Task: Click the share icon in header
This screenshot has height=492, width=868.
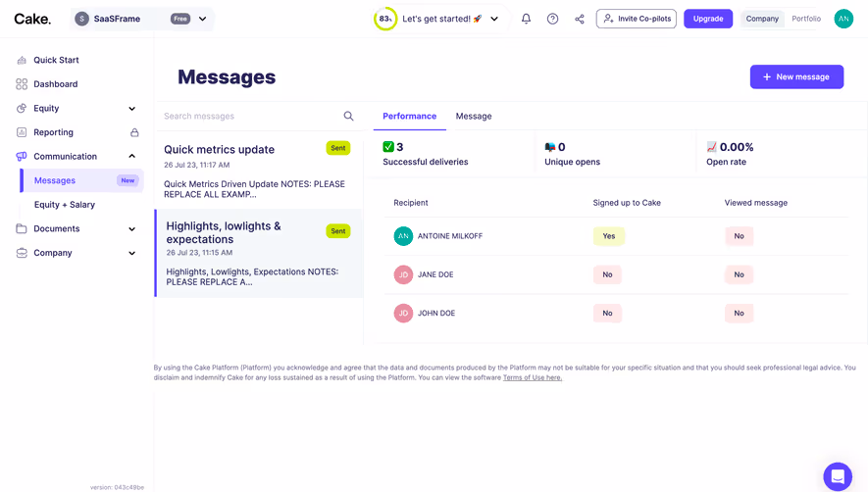Action: click(579, 19)
